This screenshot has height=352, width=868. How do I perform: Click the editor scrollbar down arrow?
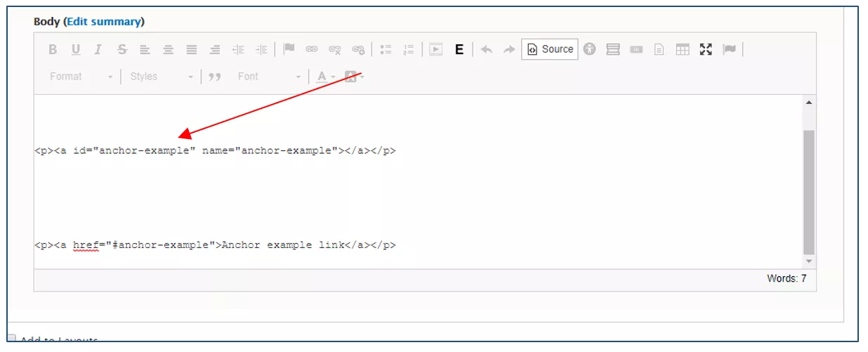(809, 261)
